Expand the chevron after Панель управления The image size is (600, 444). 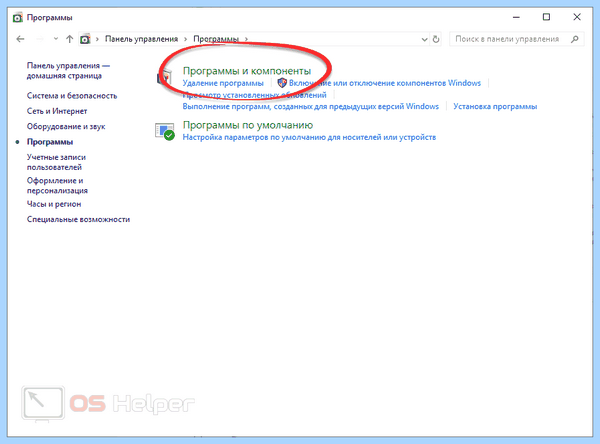coord(186,39)
